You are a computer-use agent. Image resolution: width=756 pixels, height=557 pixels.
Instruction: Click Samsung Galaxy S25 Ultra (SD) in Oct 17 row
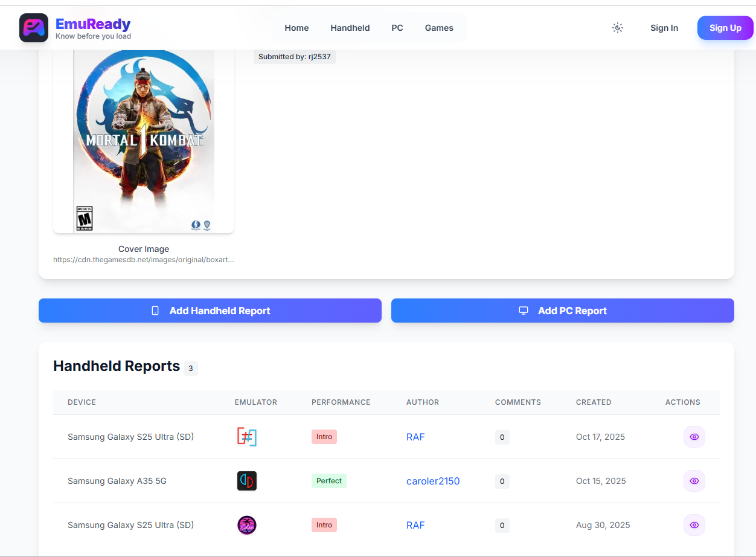pyautogui.click(x=130, y=437)
